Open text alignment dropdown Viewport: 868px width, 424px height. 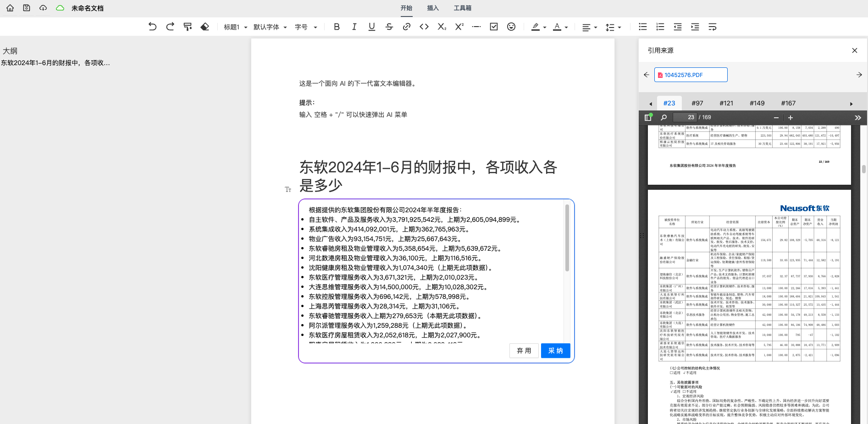(589, 28)
